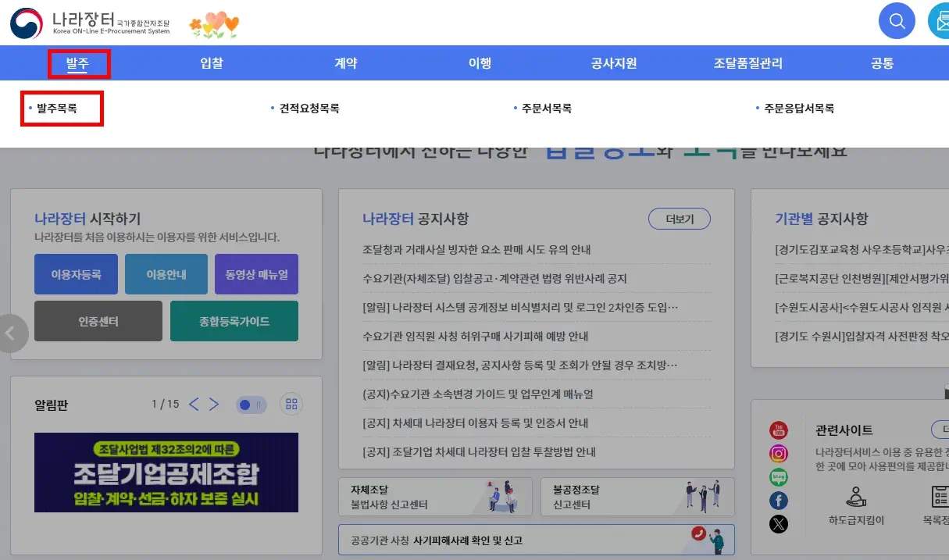Open the green Naver blog icon
The width and height of the screenshot is (949, 560).
(x=779, y=477)
